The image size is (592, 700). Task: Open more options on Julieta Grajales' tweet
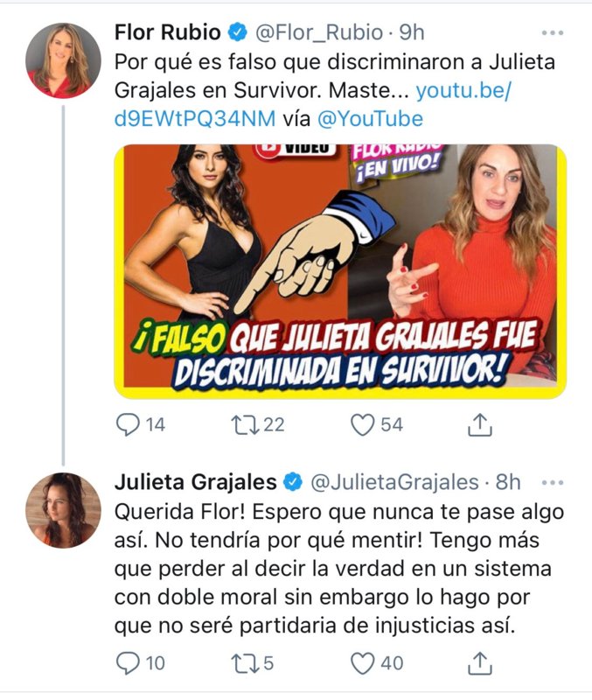click(553, 483)
